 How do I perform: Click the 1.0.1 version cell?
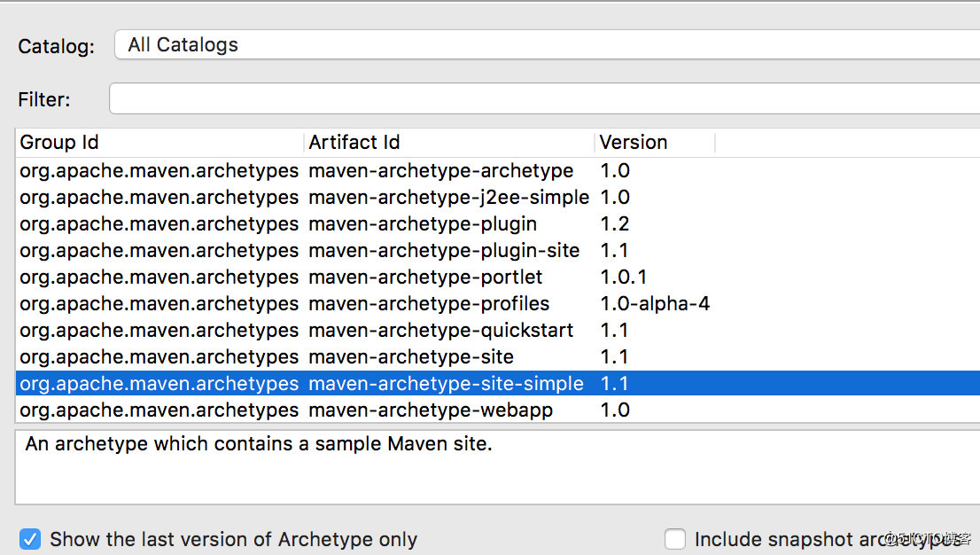click(623, 277)
